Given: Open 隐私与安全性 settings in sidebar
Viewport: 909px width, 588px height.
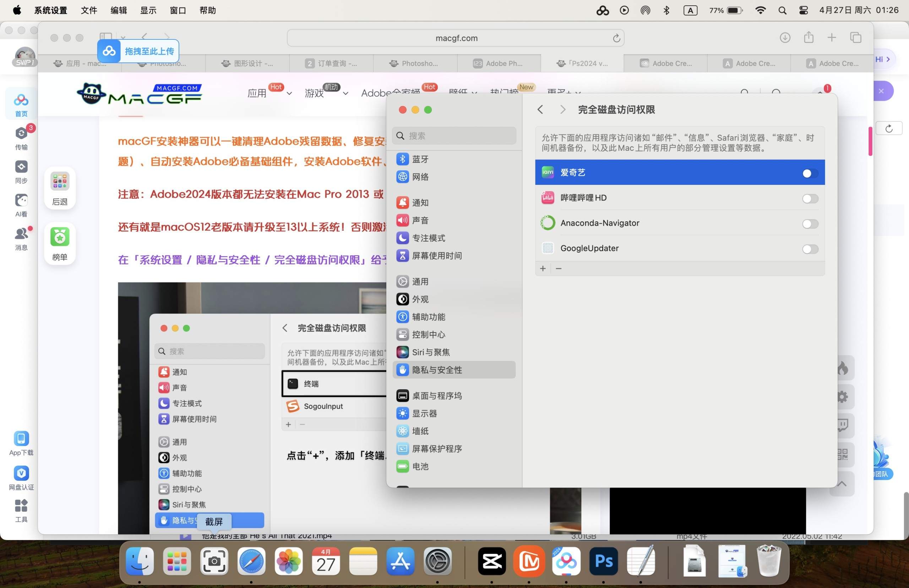Looking at the screenshot, I should click(x=436, y=370).
